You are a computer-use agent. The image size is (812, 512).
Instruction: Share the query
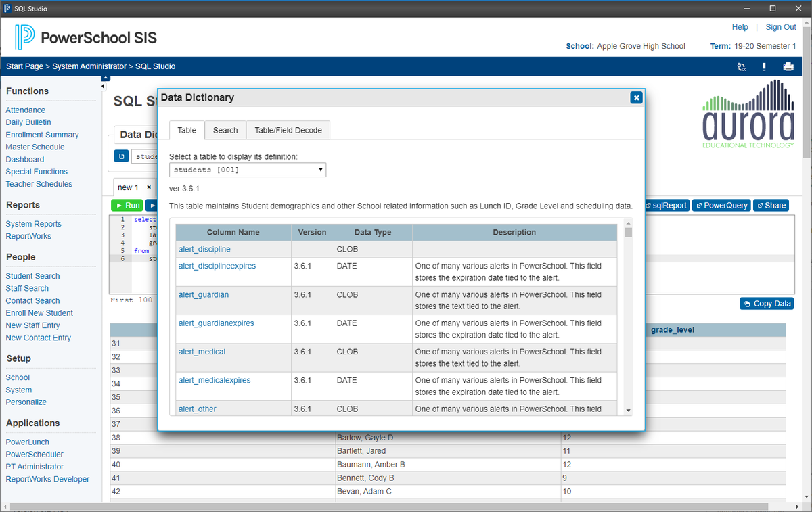[x=771, y=205]
